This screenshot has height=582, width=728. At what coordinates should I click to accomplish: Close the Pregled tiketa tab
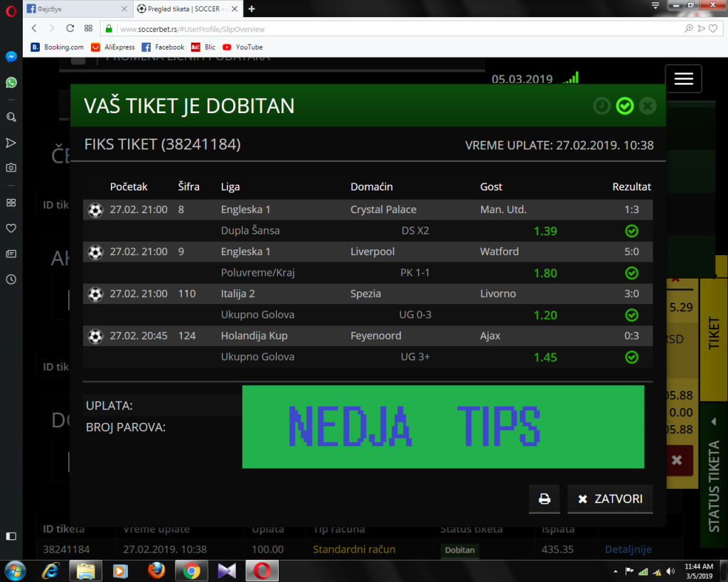coord(235,9)
